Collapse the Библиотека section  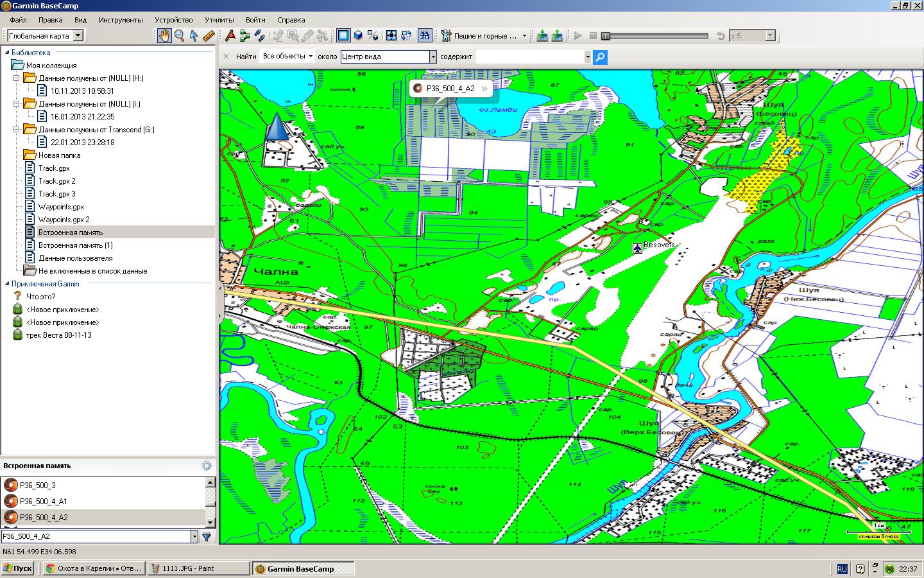[x=7, y=53]
